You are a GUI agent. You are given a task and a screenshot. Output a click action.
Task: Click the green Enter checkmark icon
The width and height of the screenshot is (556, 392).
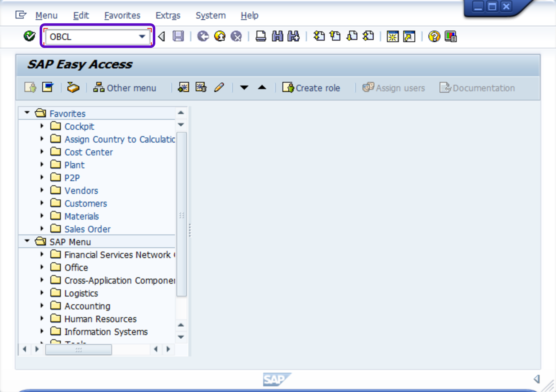pos(29,36)
